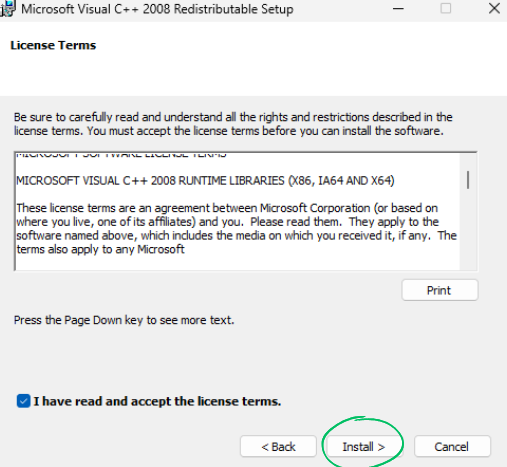Uncheck the accept license terms checkbox
507x467 pixels.
[24, 401]
